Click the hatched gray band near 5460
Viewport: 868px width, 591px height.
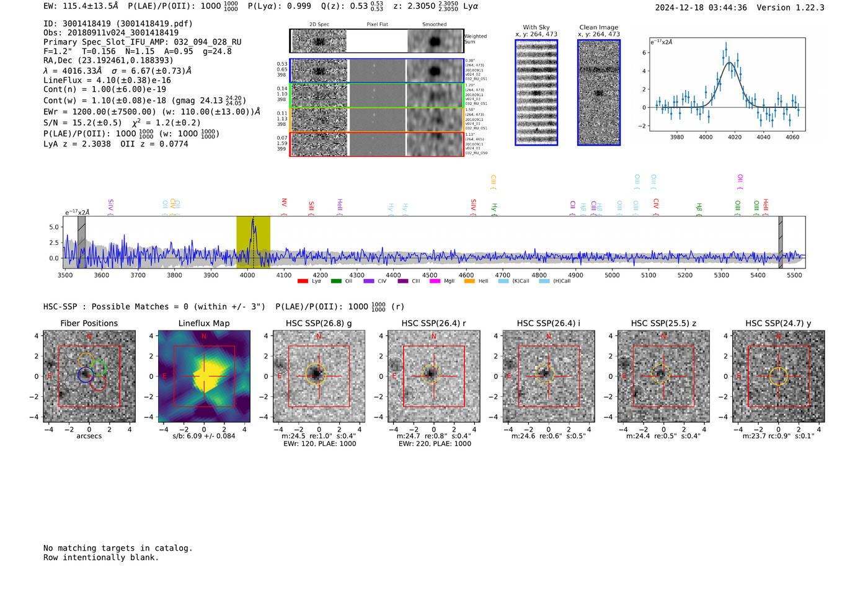pyautogui.click(x=781, y=242)
